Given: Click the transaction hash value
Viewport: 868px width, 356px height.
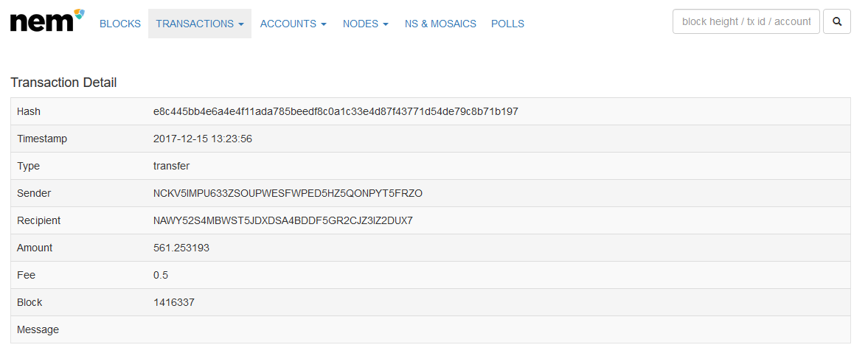Looking at the screenshot, I should [336, 111].
